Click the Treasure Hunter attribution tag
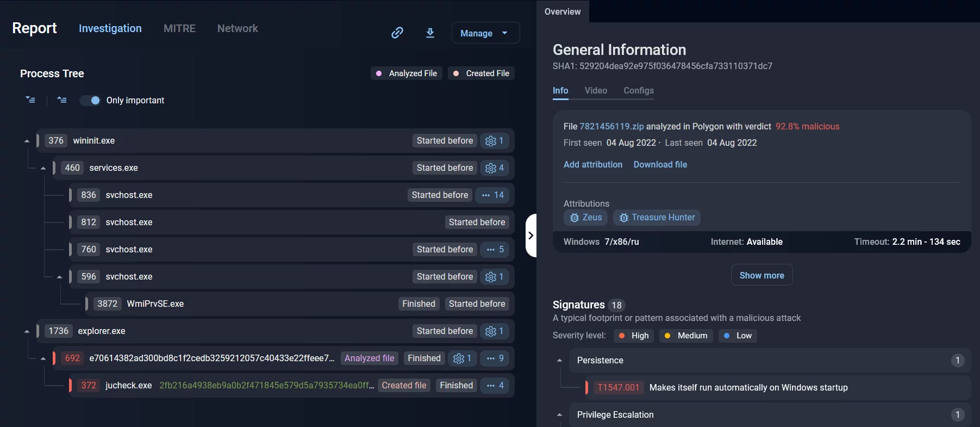 tap(657, 218)
